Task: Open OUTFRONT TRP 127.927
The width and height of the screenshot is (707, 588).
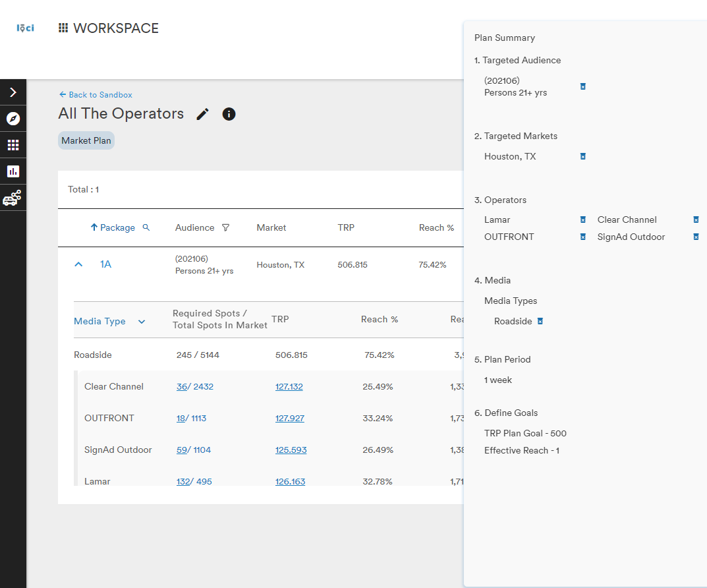Action: [289, 418]
